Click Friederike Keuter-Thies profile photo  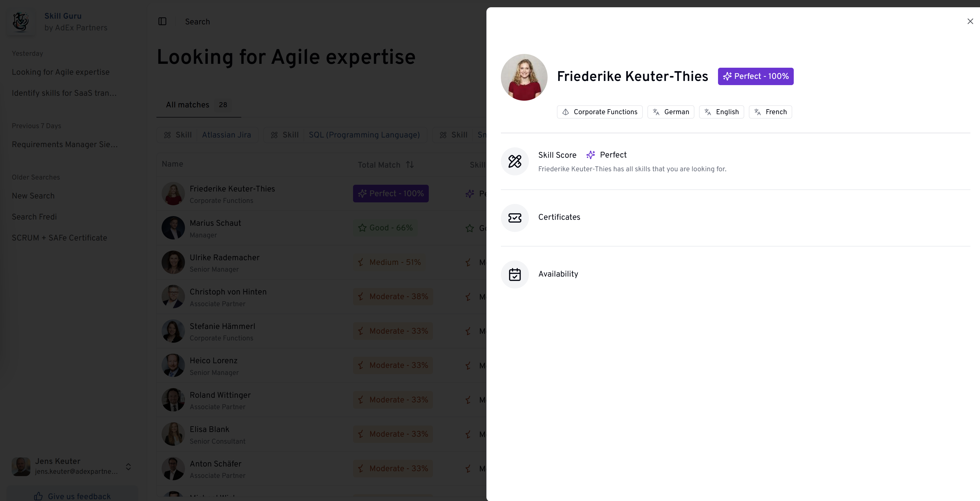(524, 77)
